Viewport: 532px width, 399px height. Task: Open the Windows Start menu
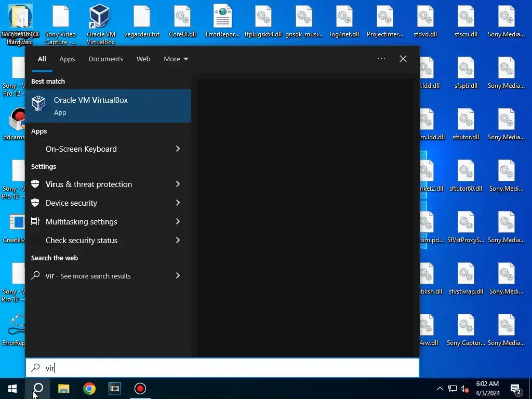[12, 389]
